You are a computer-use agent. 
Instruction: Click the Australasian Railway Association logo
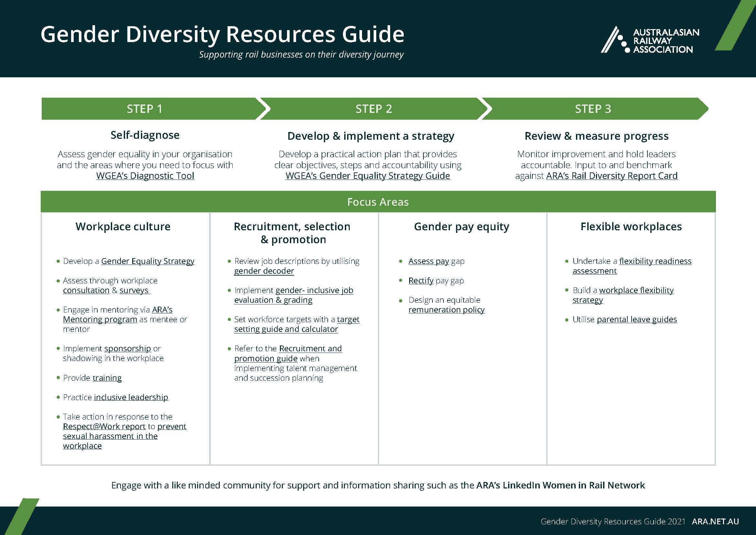point(650,40)
